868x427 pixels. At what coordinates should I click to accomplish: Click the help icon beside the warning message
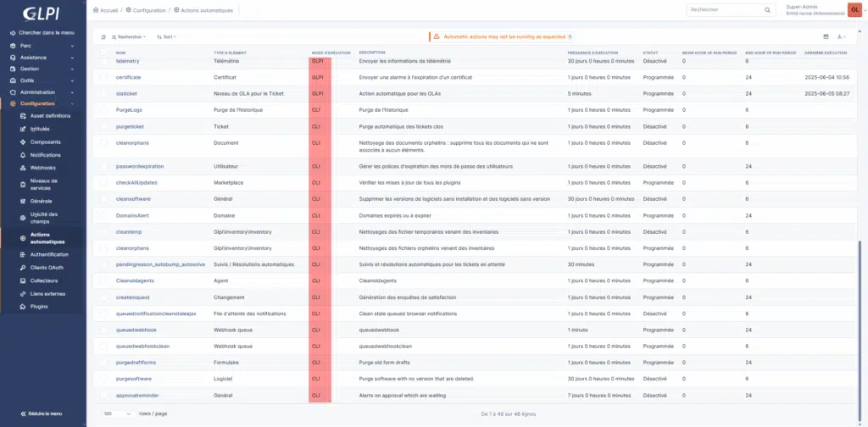click(570, 37)
